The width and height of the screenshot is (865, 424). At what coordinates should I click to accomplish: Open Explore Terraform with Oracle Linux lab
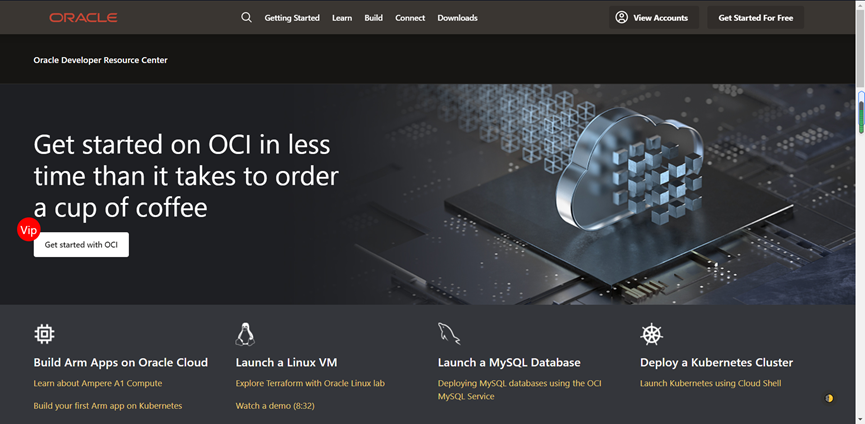[x=310, y=383]
